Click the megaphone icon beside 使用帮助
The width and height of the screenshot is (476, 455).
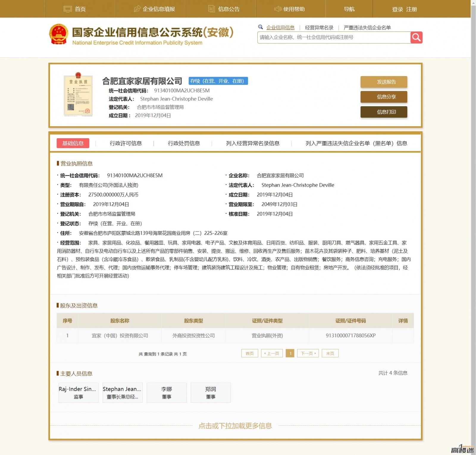click(278, 9)
